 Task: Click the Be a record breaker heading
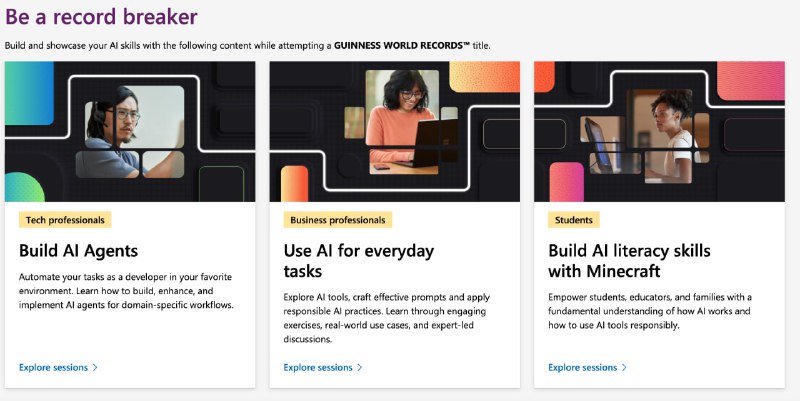point(101,16)
